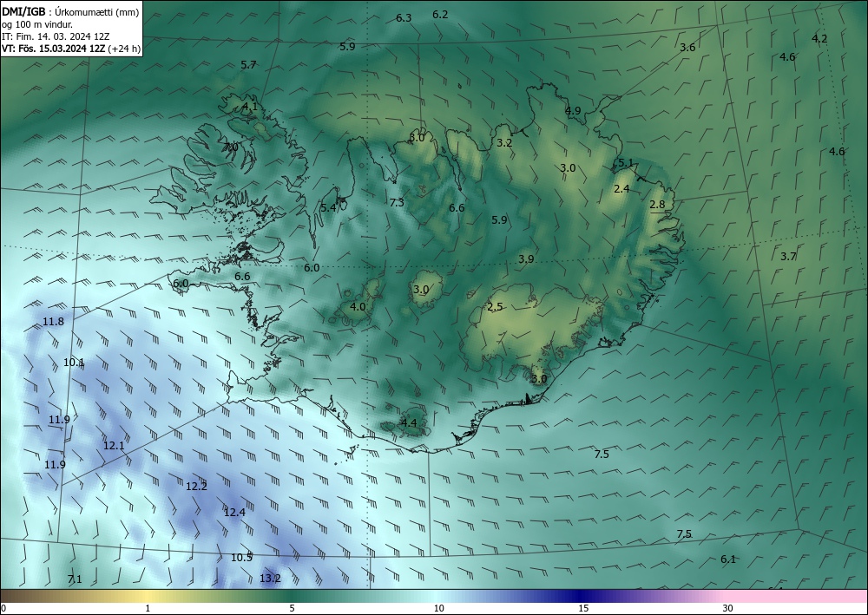Click the 6.1 precipitation value
The width and height of the screenshot is (868, 615).
(728, 559)
